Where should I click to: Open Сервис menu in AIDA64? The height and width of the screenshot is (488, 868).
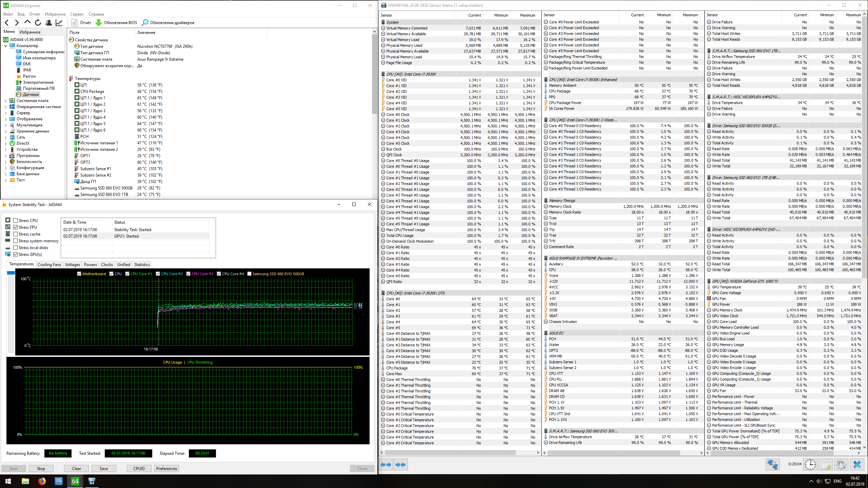77,14
